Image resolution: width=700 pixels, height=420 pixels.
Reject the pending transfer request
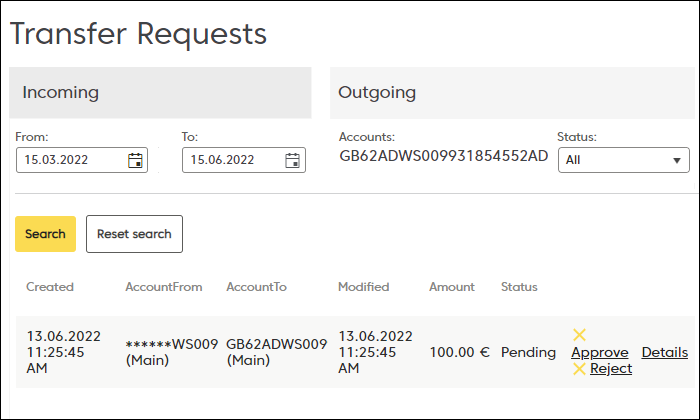(610, 369)
